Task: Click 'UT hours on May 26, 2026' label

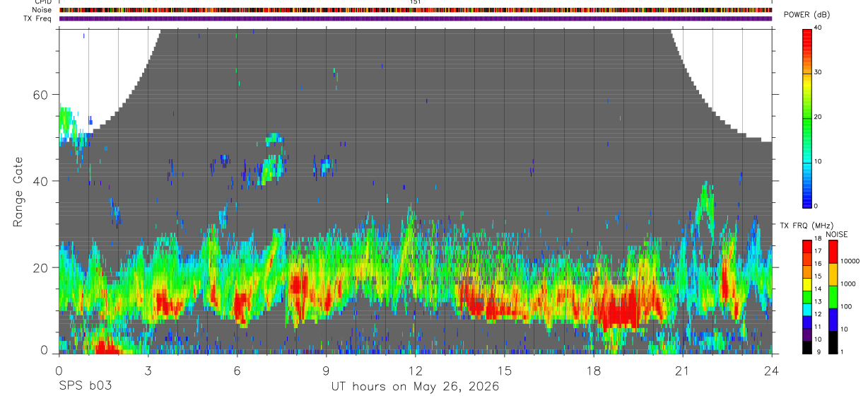Action: coord(415,386)
